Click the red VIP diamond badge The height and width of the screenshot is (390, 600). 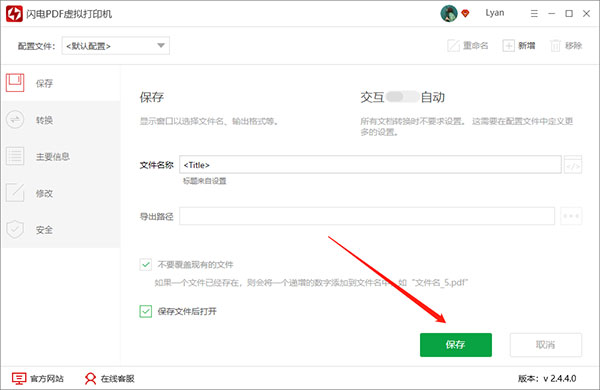click(465, 14)
